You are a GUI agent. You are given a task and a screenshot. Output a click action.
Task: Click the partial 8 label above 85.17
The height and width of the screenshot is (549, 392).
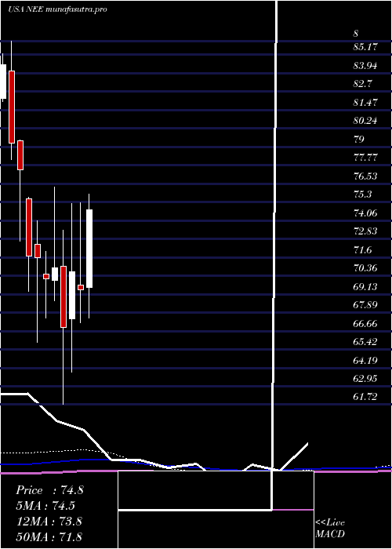pos(356,34)
